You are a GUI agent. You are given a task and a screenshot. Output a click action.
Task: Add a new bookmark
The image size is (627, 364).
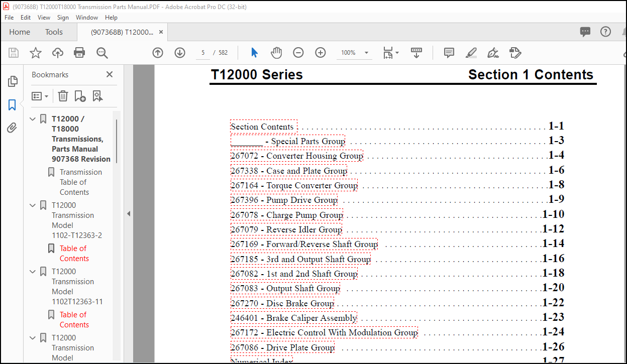tap(80, 96)
